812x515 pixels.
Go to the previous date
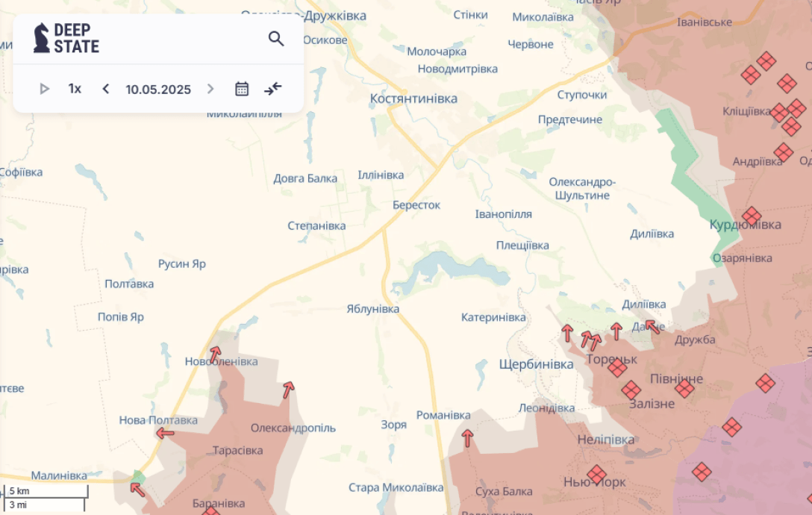point(106,89)
